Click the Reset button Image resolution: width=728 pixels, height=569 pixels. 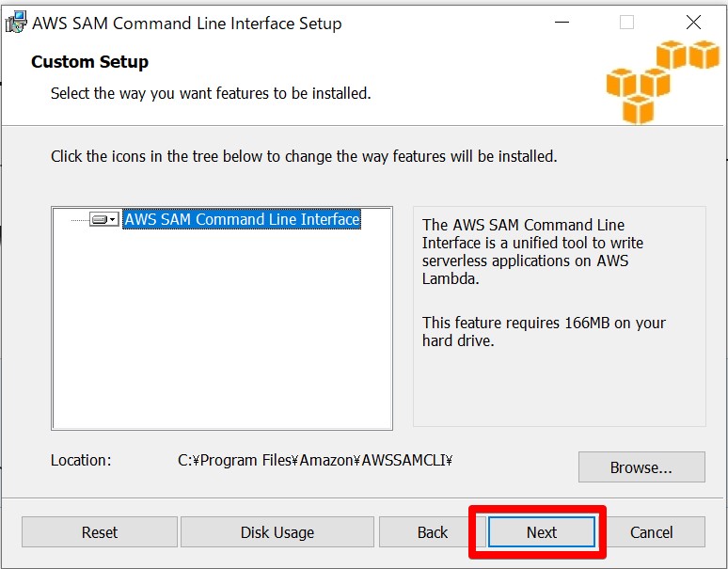[x=100, y=532]
